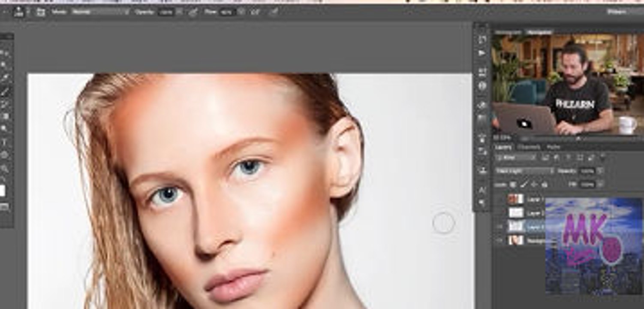Viewport: 644px width, 309px height.
Task: Open the Phlearn workspace switcher dropdown
Action: (x=625, y=12)
